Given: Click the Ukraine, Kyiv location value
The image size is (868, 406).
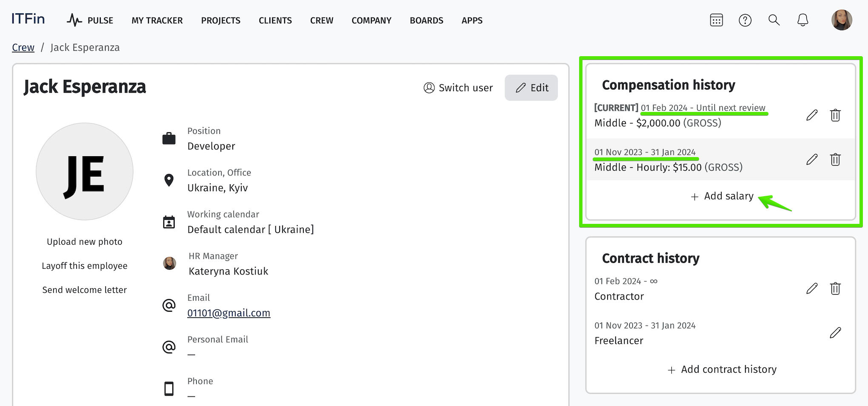Looking at the screenshot, I should click(x=217, y=188).
